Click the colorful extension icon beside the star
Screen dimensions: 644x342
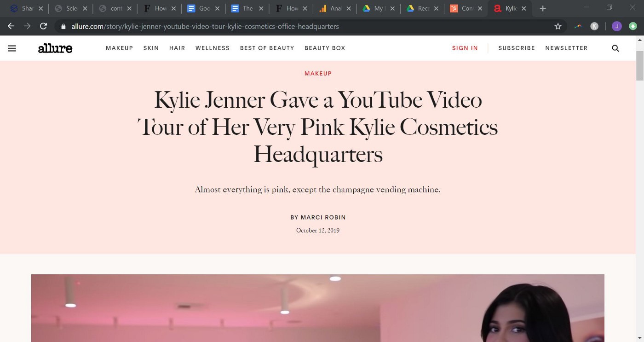578,26
